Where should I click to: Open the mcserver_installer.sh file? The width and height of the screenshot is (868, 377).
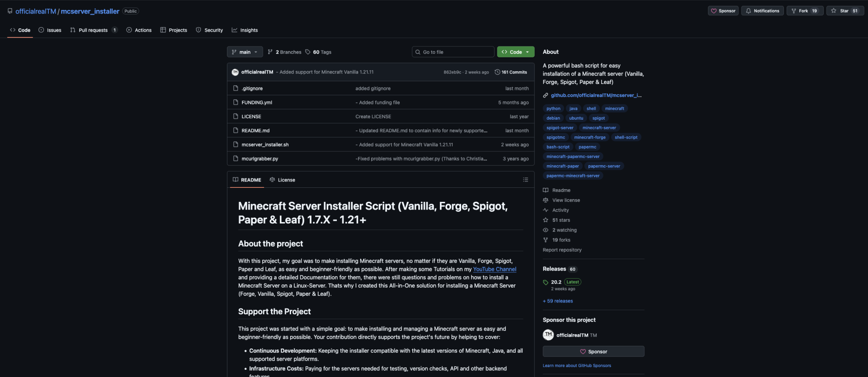265,145
